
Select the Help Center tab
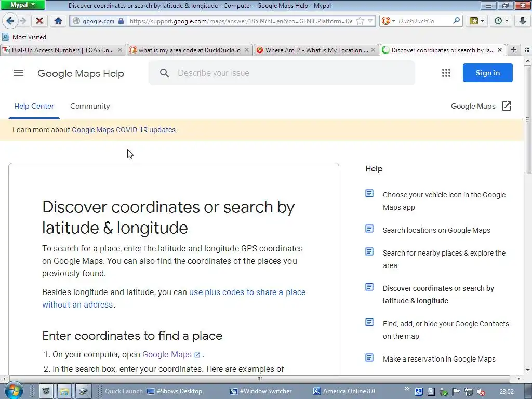(34, 106)
